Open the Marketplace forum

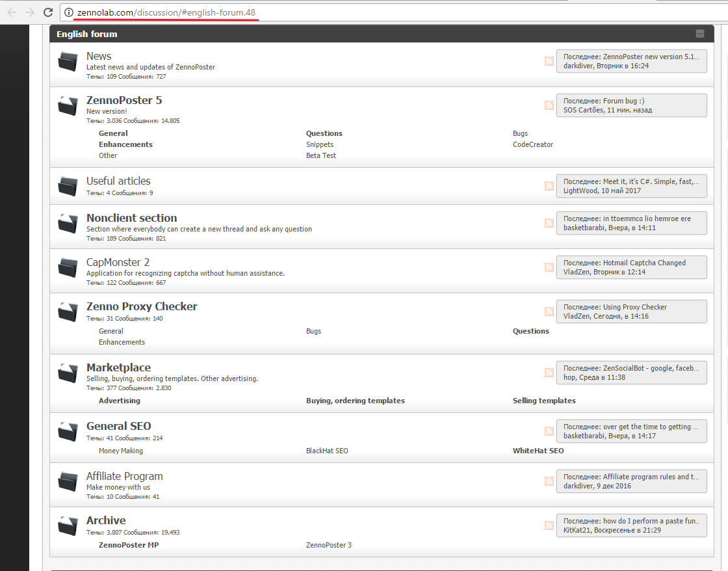[118, 367]
